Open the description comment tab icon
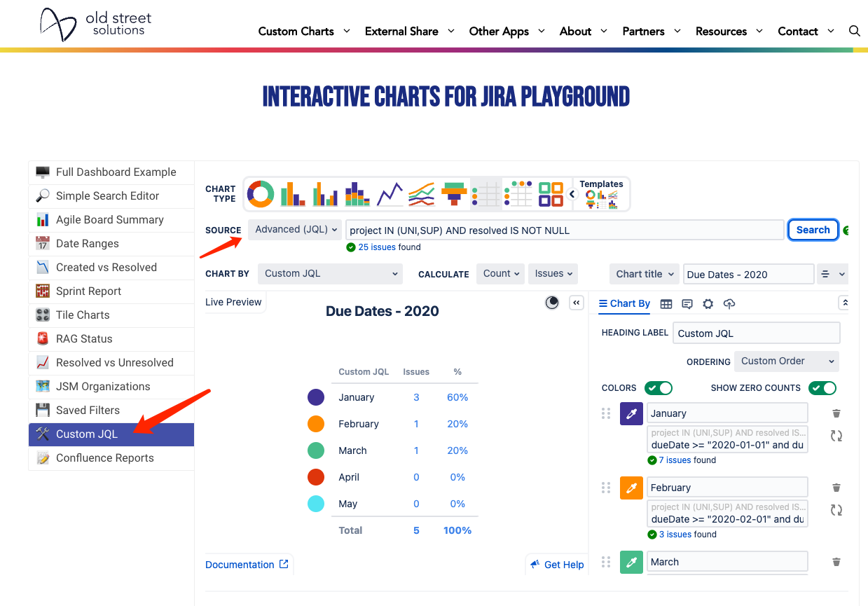 [x=687, y=304]
